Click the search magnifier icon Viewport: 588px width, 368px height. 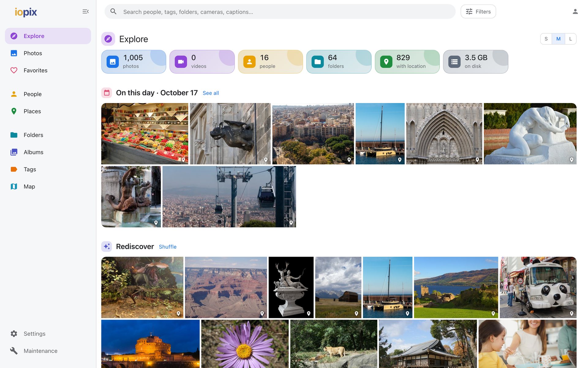[x=113, y=12]
